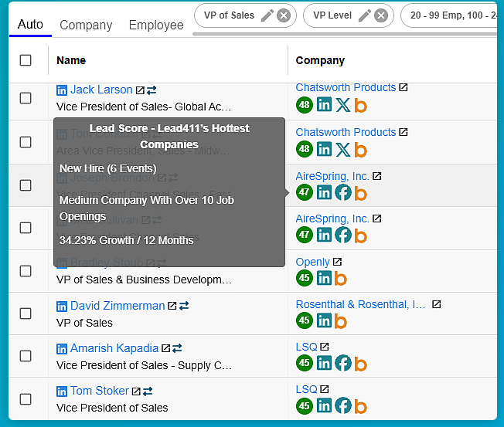Viewport: 504px width, 427px height.
Task: Open the X (Twitter) icon in Jack Larson's row
Action: point(343,105)
